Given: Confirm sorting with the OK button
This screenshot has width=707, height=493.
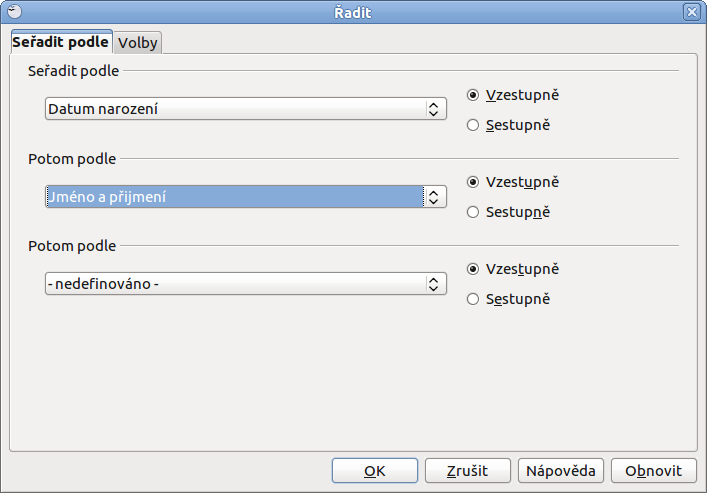Looking at the screenshot, I should pos(375,470).
